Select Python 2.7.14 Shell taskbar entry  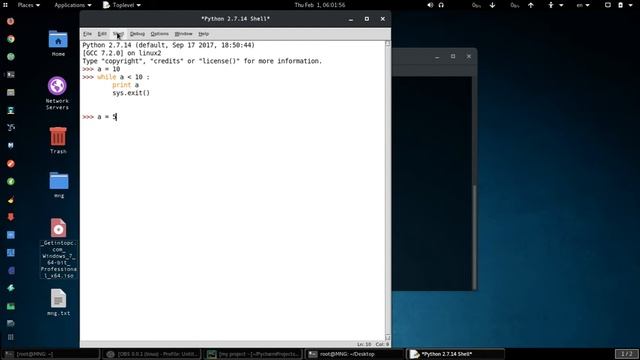pos(456,354)
